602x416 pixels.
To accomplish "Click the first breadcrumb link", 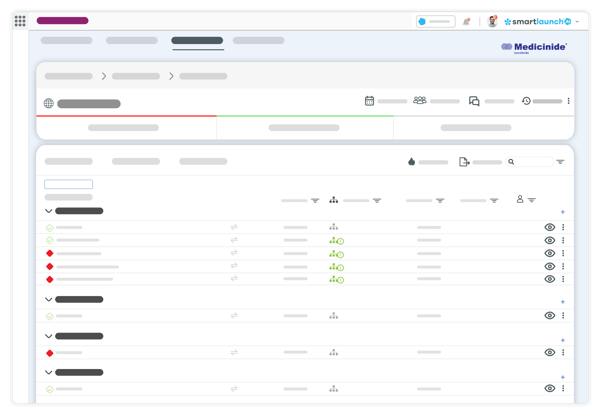I will (69, 76).
